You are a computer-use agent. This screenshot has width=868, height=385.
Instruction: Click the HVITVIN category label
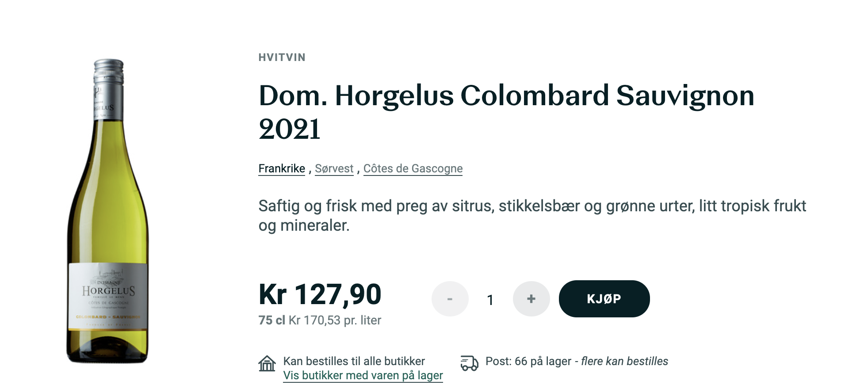click(282, 57)
